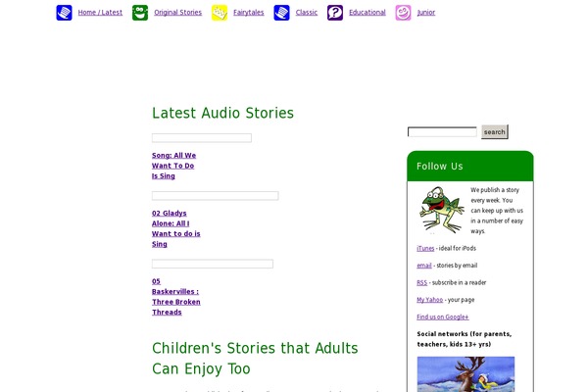Image resolution: width=588 pixels, height=392 pixels.
Task: Click the reindeer illustration thumbnail
Action: coord(465,374)
